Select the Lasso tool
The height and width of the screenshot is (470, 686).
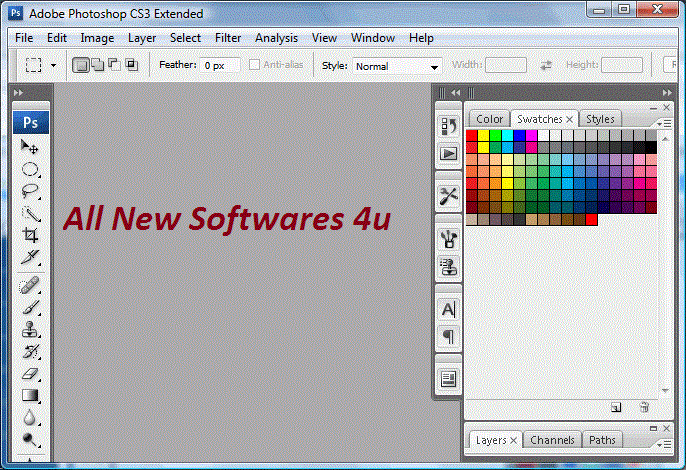30,191
